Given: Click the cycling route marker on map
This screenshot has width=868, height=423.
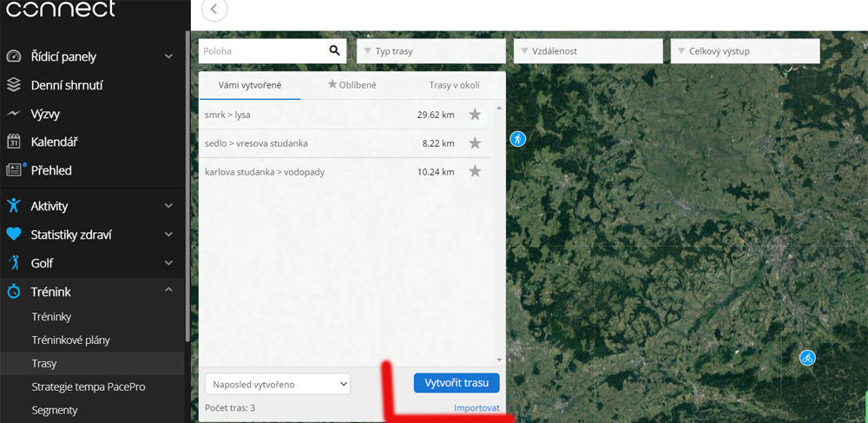Looking at the screenshot, I should (807, 358).
